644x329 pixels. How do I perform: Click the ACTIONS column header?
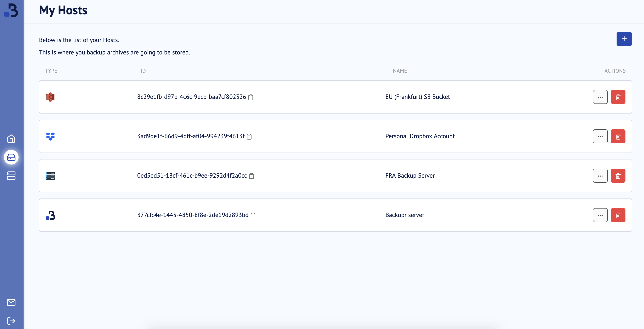(615, 71)
